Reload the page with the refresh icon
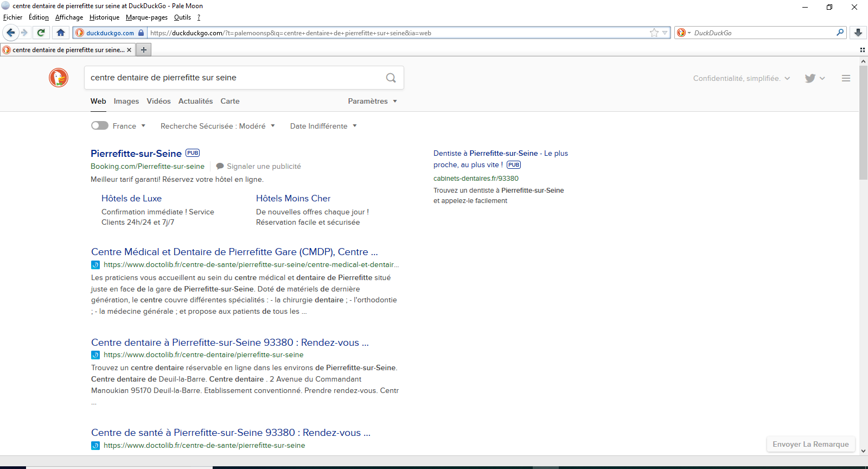The image size is (868, 469). pyautogui.click(x=41, y=33)
